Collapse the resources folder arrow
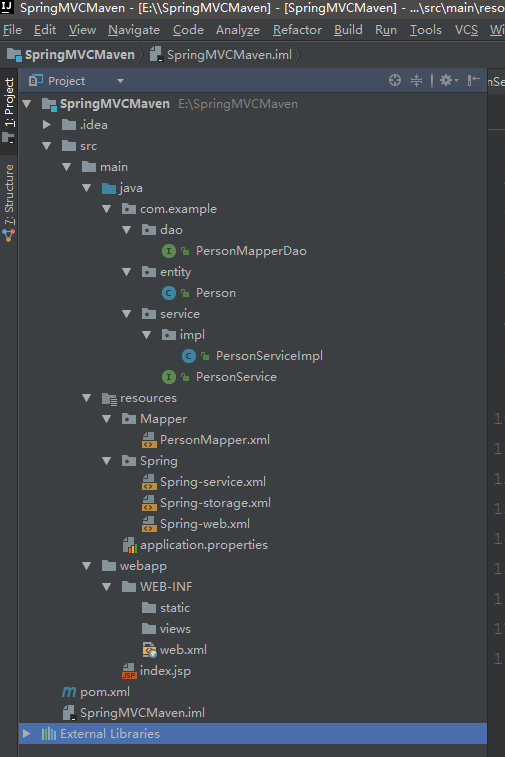This screenshot has height=757, width=505. (x=87, y=398)
